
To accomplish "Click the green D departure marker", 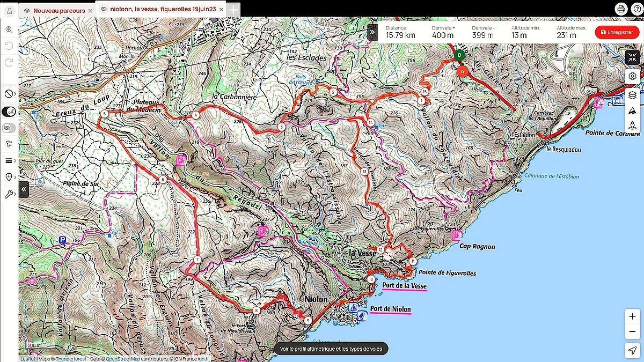I will click(x=459, y=55).
